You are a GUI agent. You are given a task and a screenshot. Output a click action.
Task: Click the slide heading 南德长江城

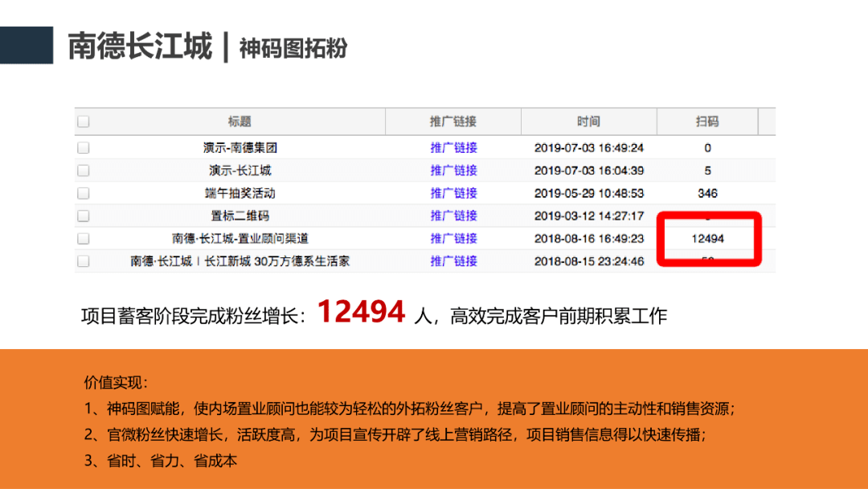point(140,46)
